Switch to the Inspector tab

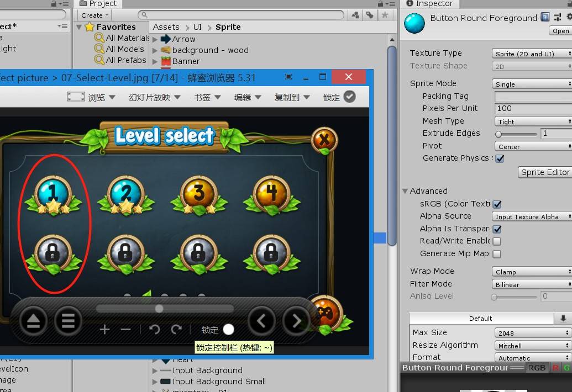429,4
